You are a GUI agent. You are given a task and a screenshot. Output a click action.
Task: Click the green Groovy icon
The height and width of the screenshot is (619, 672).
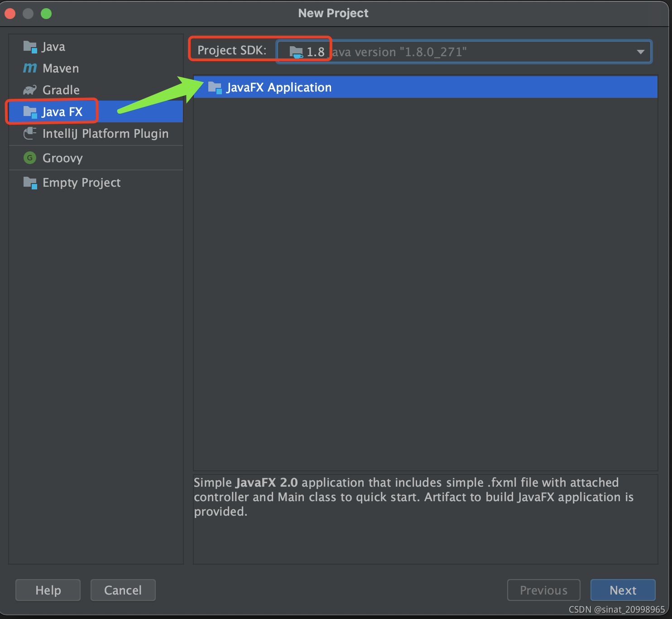pos(30,158)
